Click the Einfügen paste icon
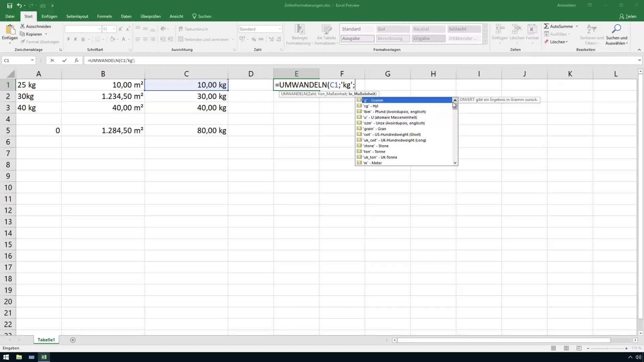The height and width of the screenshot is (362, 644). click(x=10, y=29)
